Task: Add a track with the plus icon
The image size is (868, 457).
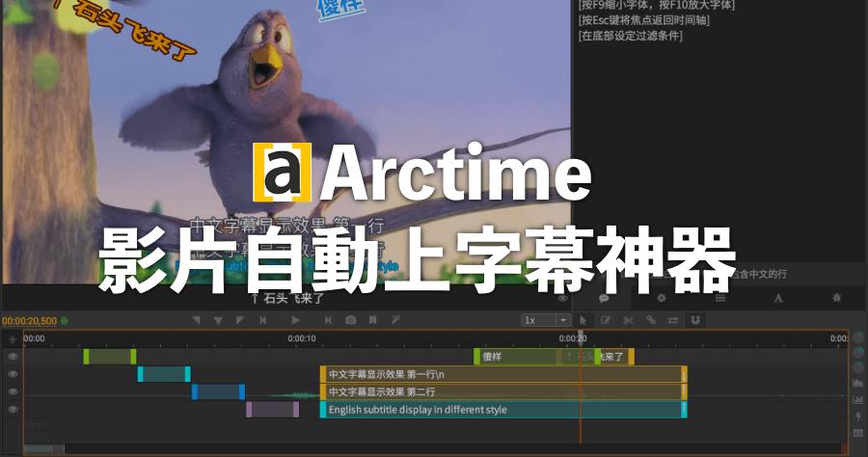Action: pyautogui.click(x=13, y=339)
